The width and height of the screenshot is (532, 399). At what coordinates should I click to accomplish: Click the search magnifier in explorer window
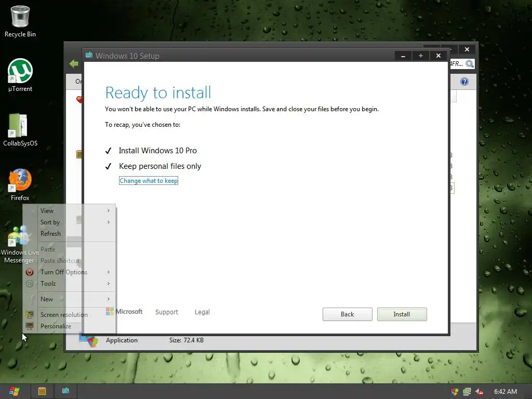point(470,64)
